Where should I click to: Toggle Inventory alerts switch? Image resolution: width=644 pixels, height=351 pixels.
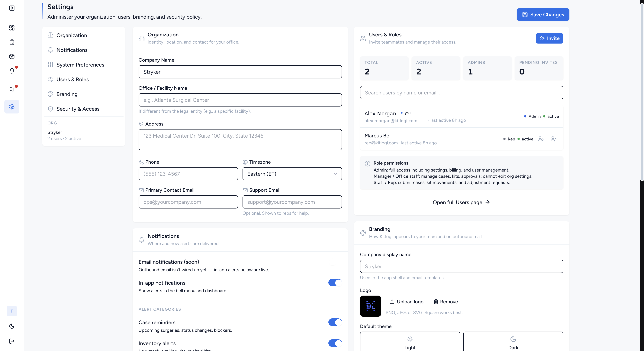click(x=335, y=343)
